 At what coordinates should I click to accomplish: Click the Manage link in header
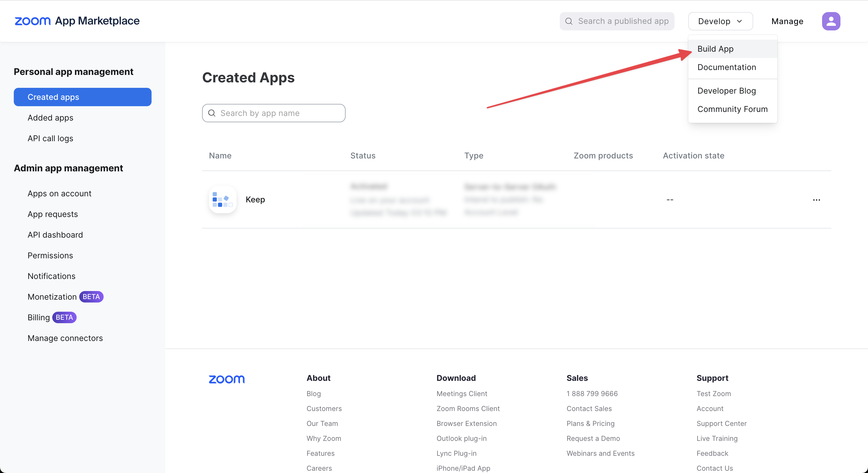tap(787, 21)
